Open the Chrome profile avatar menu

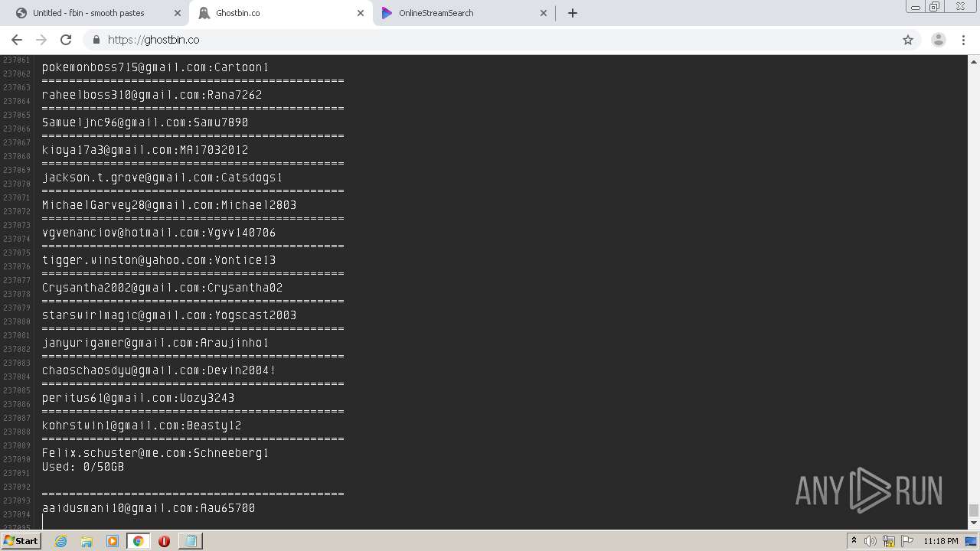click(939, 40)
